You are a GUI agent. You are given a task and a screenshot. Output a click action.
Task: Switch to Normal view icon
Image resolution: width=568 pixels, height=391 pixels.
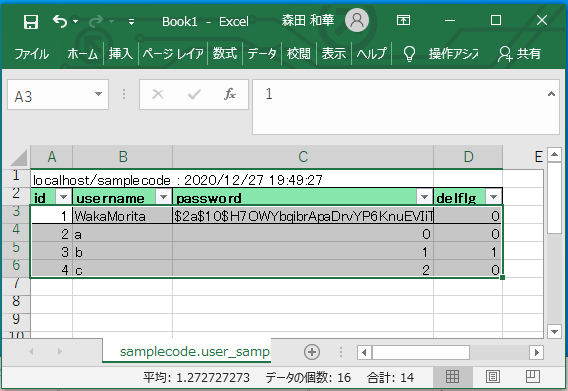(x=452, y=377)
